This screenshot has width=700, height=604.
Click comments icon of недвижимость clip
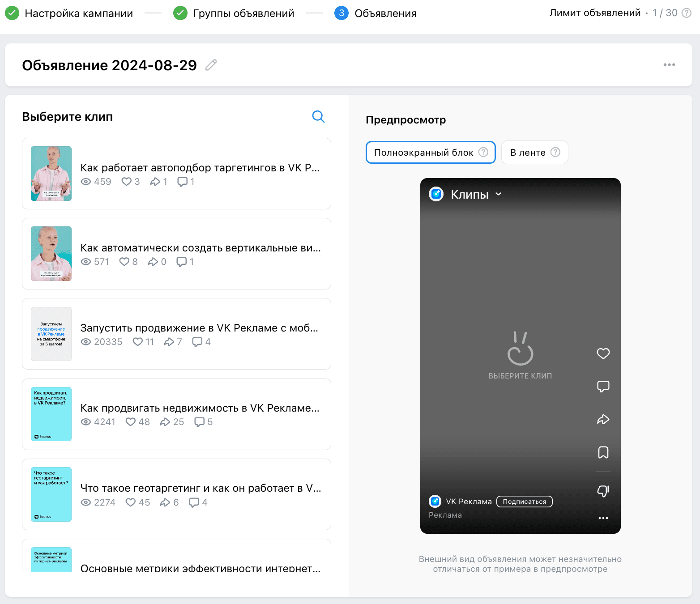point(200,422)
